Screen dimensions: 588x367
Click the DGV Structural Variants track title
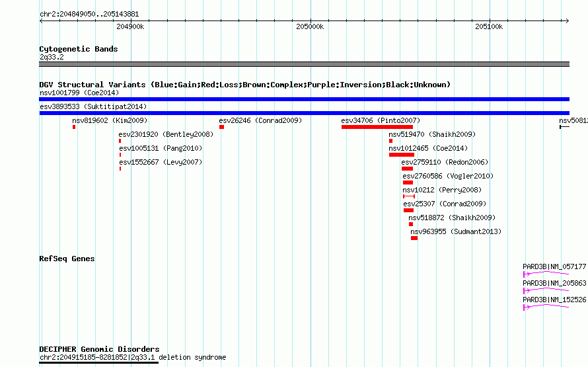click(x=244, y=85)
